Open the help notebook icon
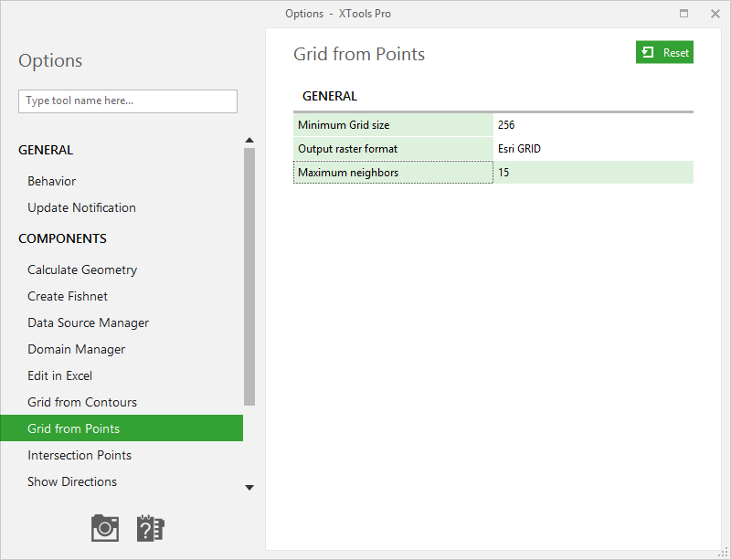Viewport: 731px width, 560px height. pyautogui.click(x=150, y=528)
